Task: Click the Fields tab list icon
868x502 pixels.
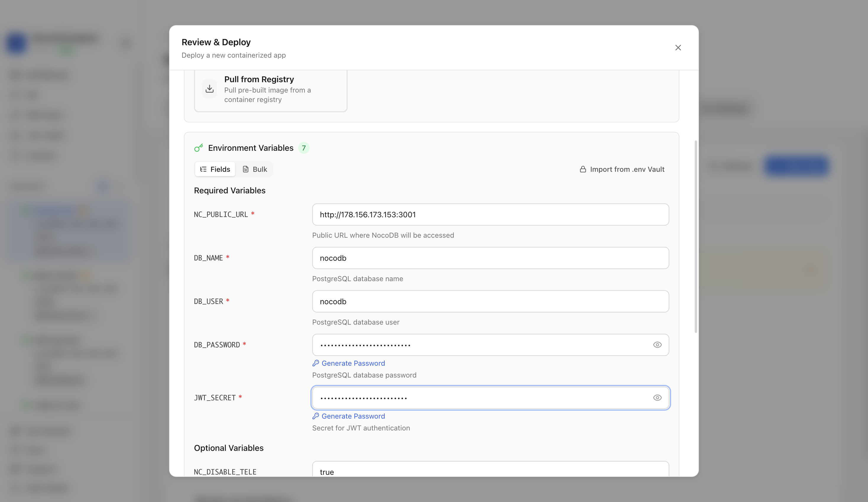Action: 203,169
